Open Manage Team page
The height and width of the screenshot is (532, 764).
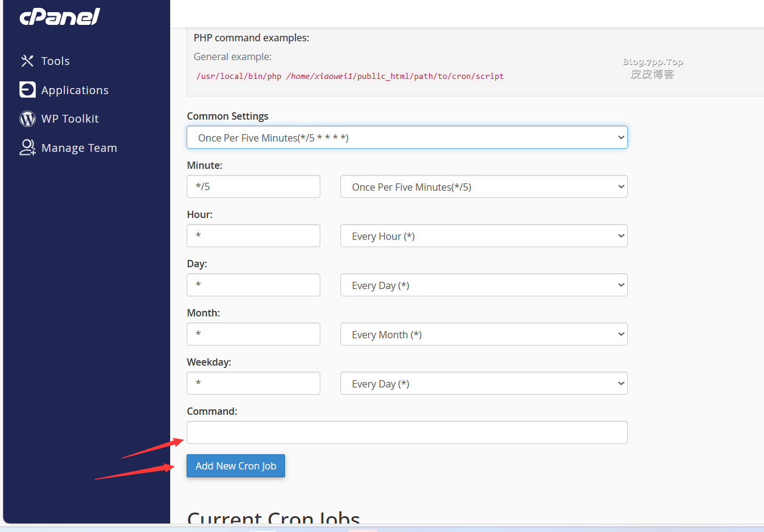(79, 148)
